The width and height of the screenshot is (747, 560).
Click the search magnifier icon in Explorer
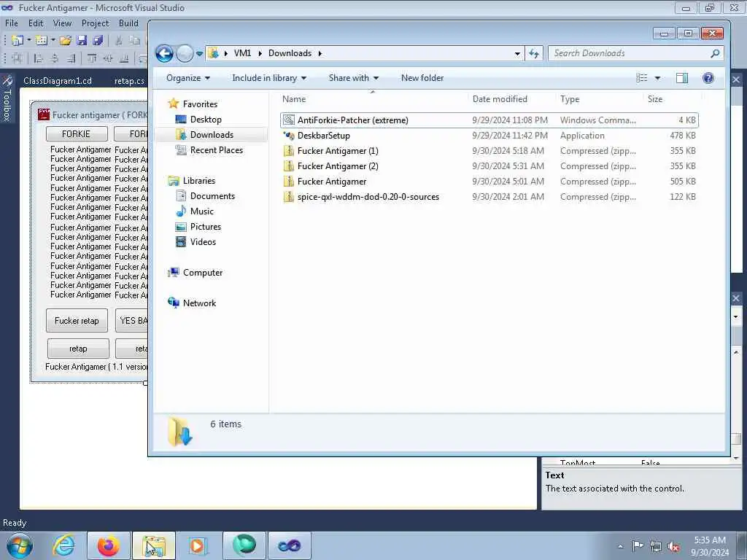click(x=715, y=53)
